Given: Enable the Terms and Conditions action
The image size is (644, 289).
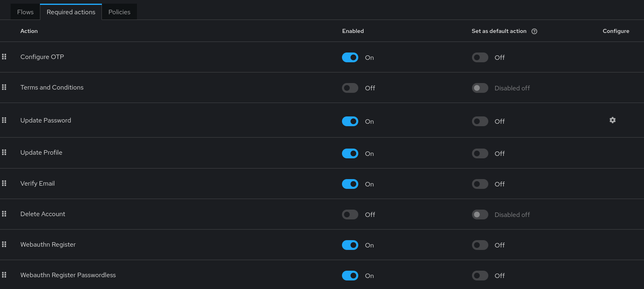Looking at the screenshot, I should coord(350,88).
